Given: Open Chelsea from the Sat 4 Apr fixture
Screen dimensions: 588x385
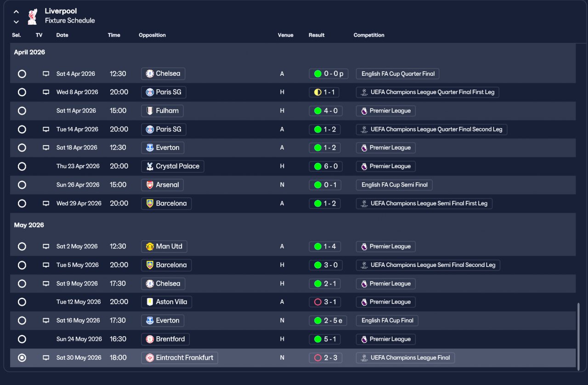Looking at the screenshot, I should tap(163, 74).
